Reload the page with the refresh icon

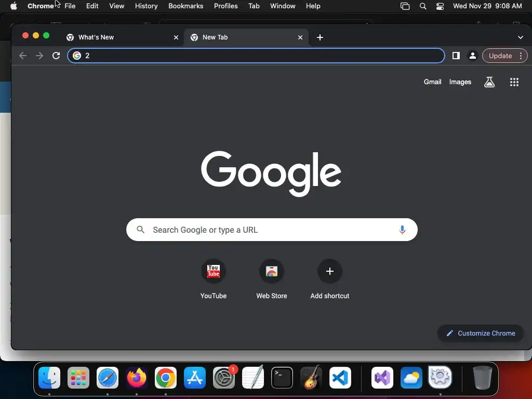pyautogui.click(x=56, y=56)
